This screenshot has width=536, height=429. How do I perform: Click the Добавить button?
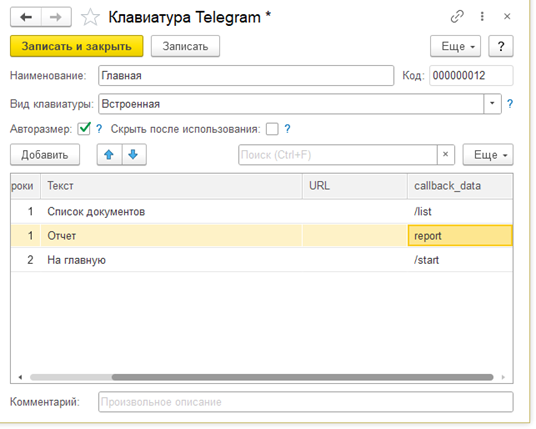[x=45, y=155]
